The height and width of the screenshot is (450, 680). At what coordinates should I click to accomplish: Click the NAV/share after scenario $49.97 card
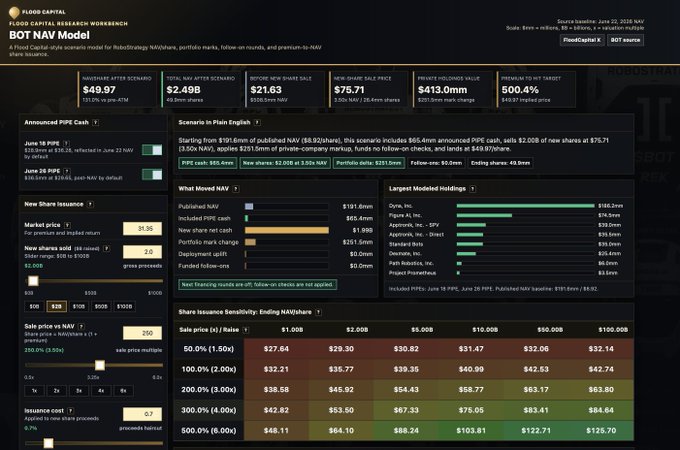pos(116,89)
